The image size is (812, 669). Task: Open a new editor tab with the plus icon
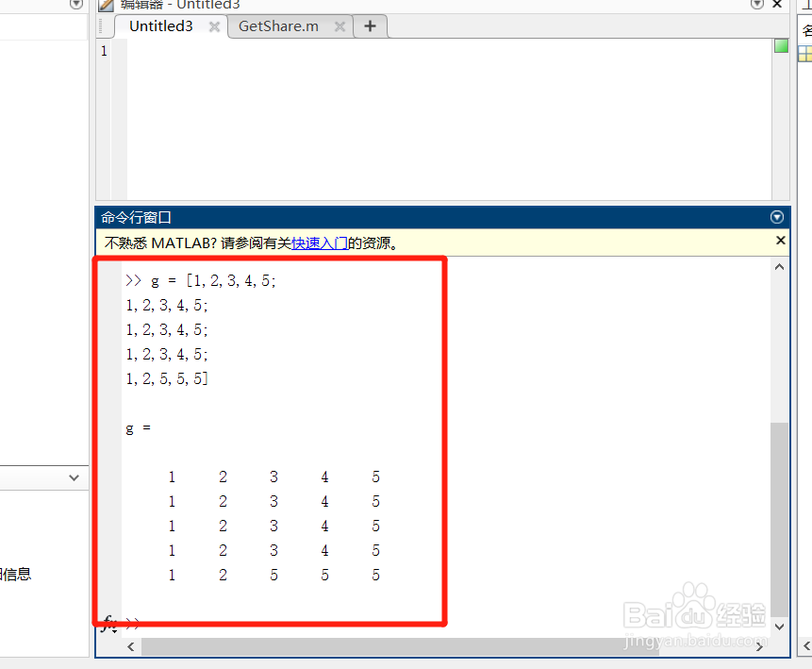(x=370, y=25)
